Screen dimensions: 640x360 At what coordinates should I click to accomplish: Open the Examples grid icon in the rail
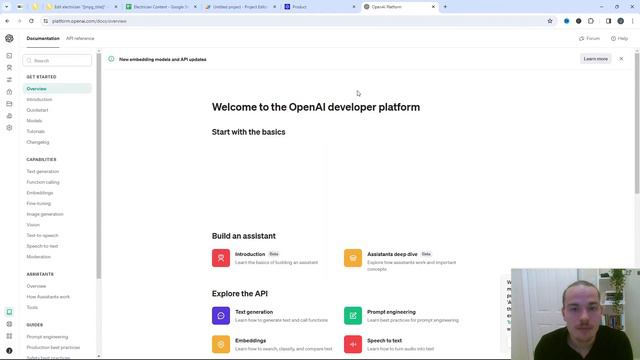(9, 336)
